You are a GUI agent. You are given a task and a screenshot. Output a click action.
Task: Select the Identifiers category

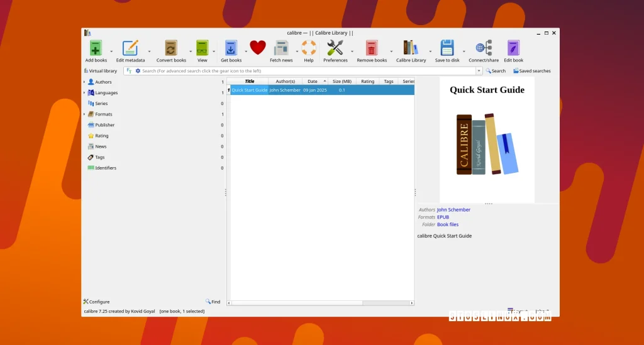106,167
